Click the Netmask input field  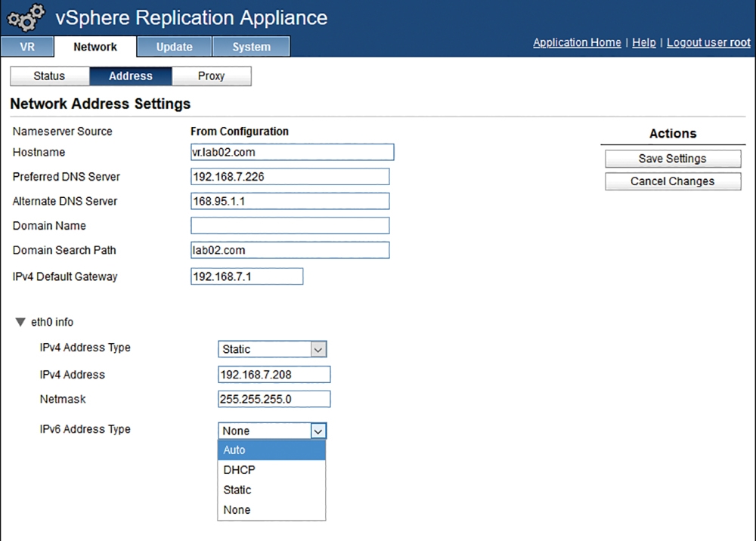pyautogui.click(x=274, y=399)
